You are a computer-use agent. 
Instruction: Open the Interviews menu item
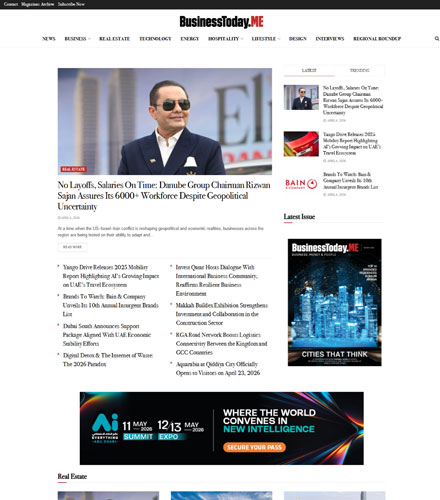pos(330,39)
